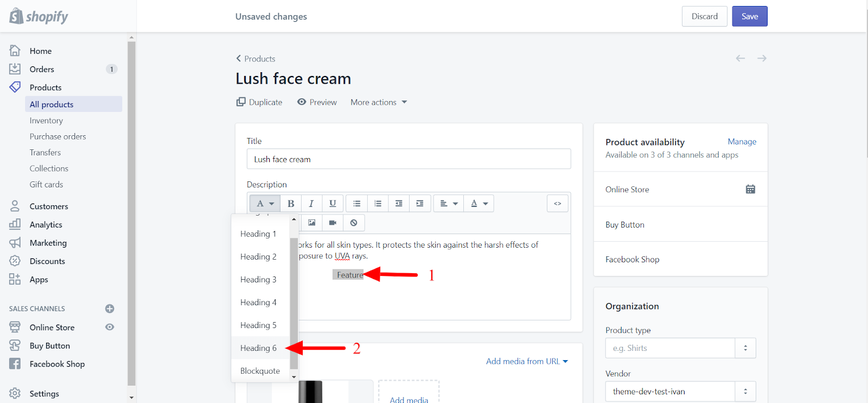This screenshot has height=403, width=868.
Task: Select Heading 2 from formatting list
Action: (x=261, y=256)
